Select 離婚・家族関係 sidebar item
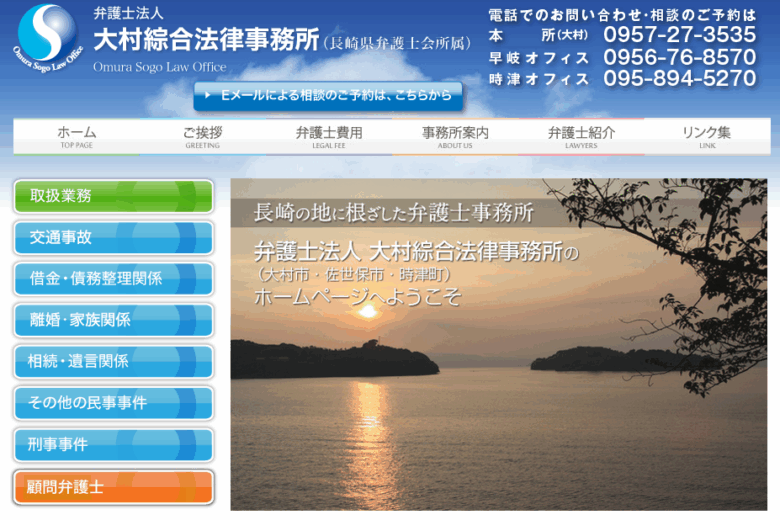Screen dimensions: 780x520 click(x=113, y=320)
